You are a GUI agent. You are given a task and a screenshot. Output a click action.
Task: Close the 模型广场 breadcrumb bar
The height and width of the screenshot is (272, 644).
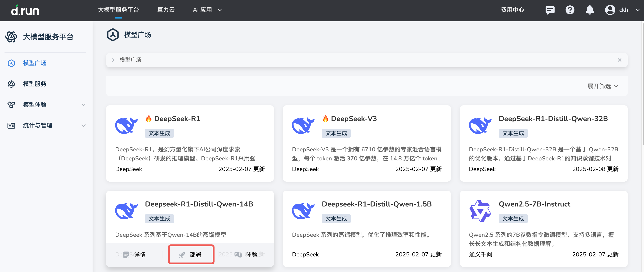click(619, 60)
